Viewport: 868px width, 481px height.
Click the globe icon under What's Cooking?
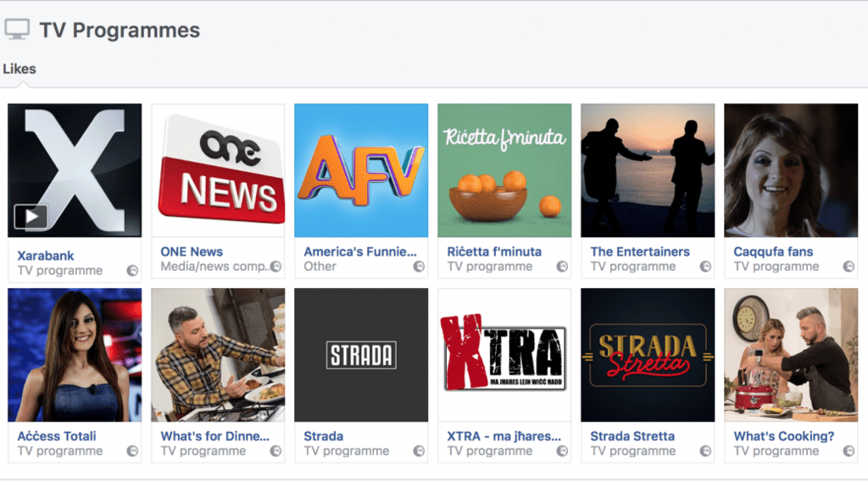point(849,451)
